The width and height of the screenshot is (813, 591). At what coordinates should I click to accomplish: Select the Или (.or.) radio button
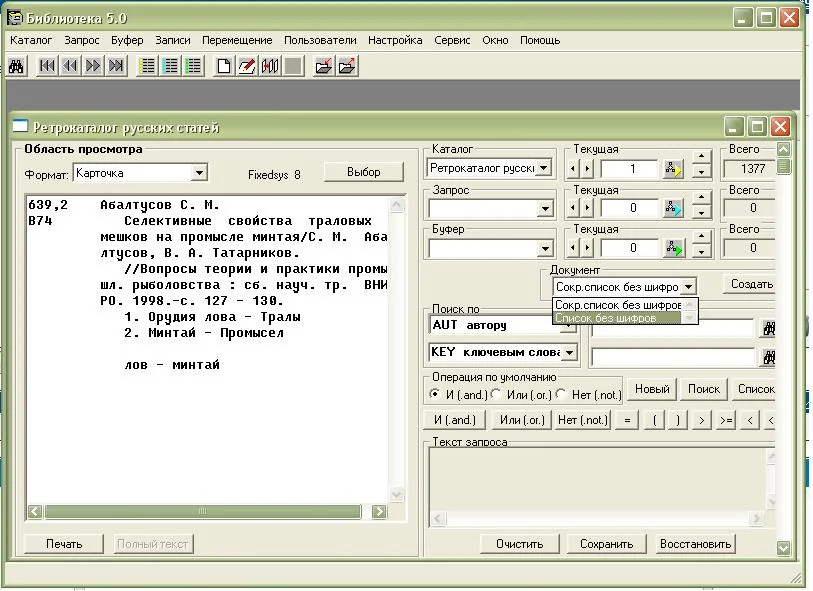point(496,394)
